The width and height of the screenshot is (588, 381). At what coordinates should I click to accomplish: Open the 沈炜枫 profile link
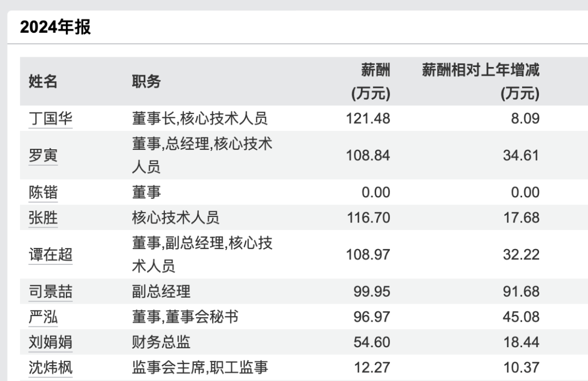[50, 367]
